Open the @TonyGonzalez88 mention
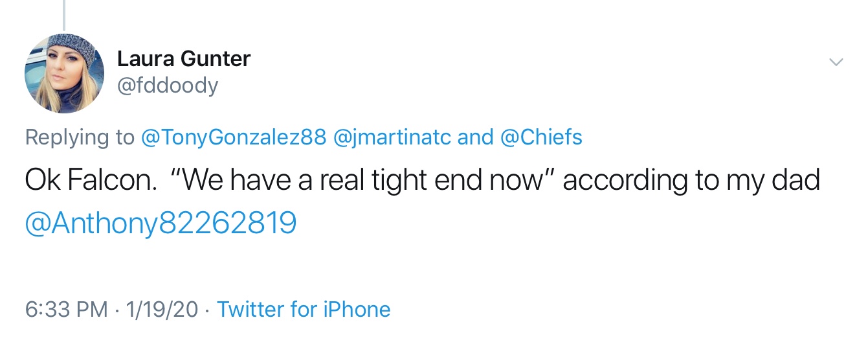Screen dimensions: 868x344 click(234, 137)
